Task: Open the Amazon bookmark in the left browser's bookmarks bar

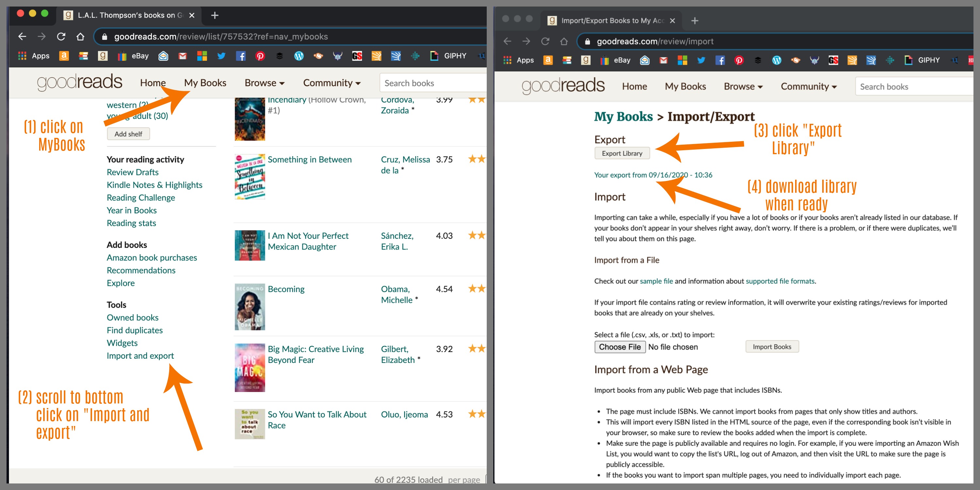Action: point(64,56)
